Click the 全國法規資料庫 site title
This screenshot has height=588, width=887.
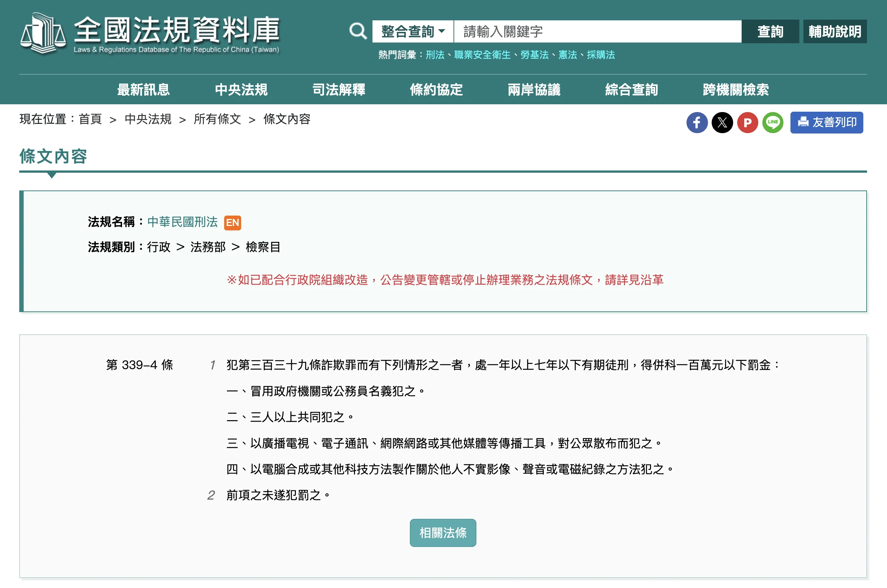[177, 30]
